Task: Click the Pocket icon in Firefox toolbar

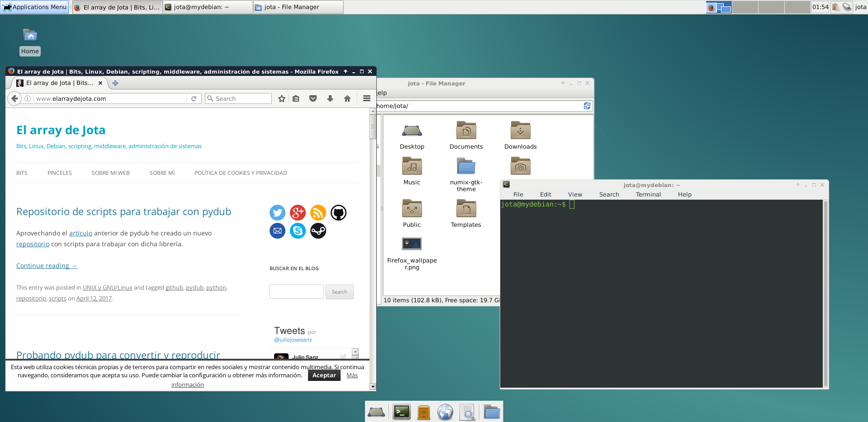Action: point(313,98)
